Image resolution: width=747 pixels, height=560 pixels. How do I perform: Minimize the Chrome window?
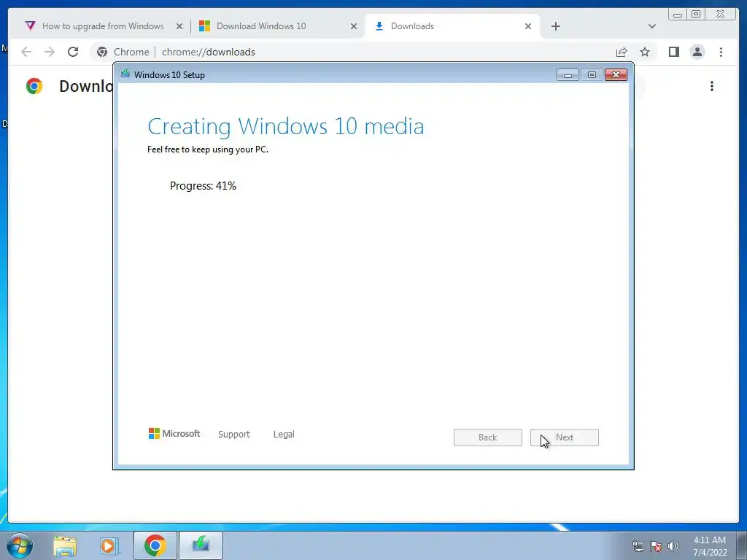pyautogui.click(x=677, y=15)
